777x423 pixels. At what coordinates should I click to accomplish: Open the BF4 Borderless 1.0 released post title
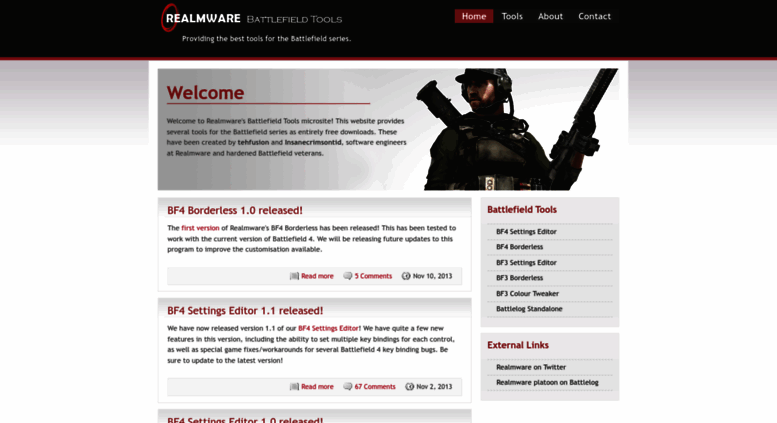point(235,211)
